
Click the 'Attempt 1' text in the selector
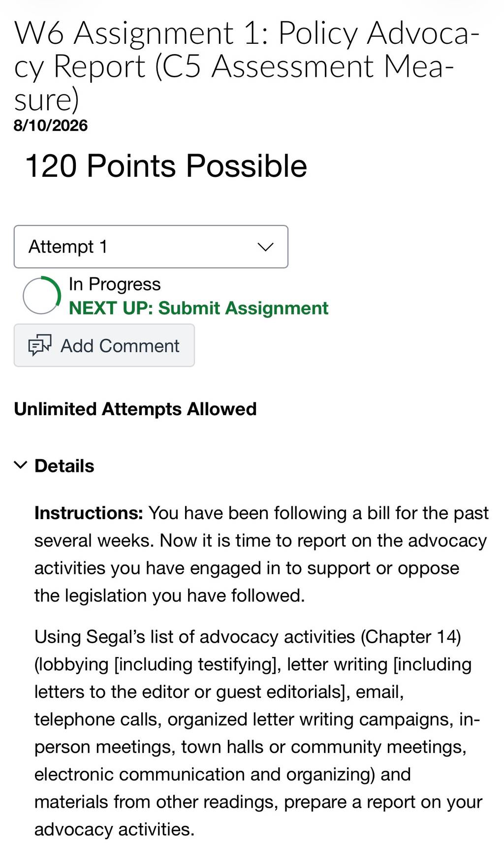coord(68,247)
